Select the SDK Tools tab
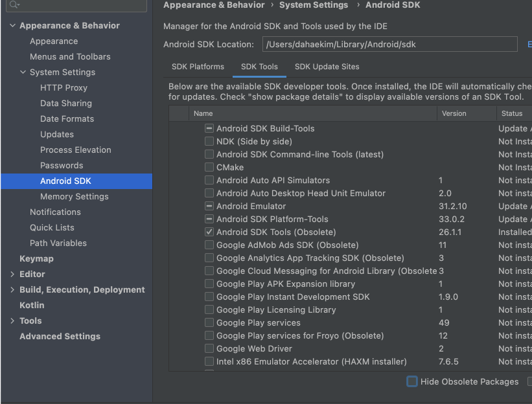The image size is (532, 404). [x=259, y=67]
